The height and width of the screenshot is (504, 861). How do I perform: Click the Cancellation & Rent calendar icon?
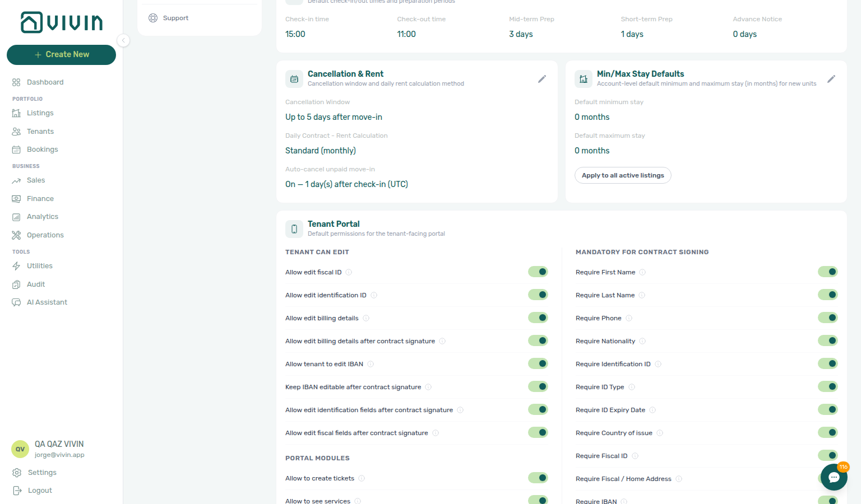[x=294, y=79]
